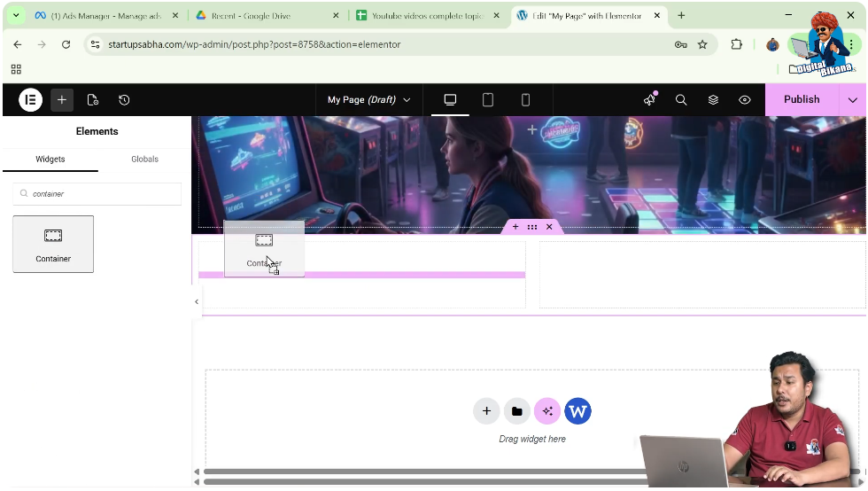The image size is (868, 491).
Task: Switch to the Google Drive browser tab
Action: click(x=266, y=16)
